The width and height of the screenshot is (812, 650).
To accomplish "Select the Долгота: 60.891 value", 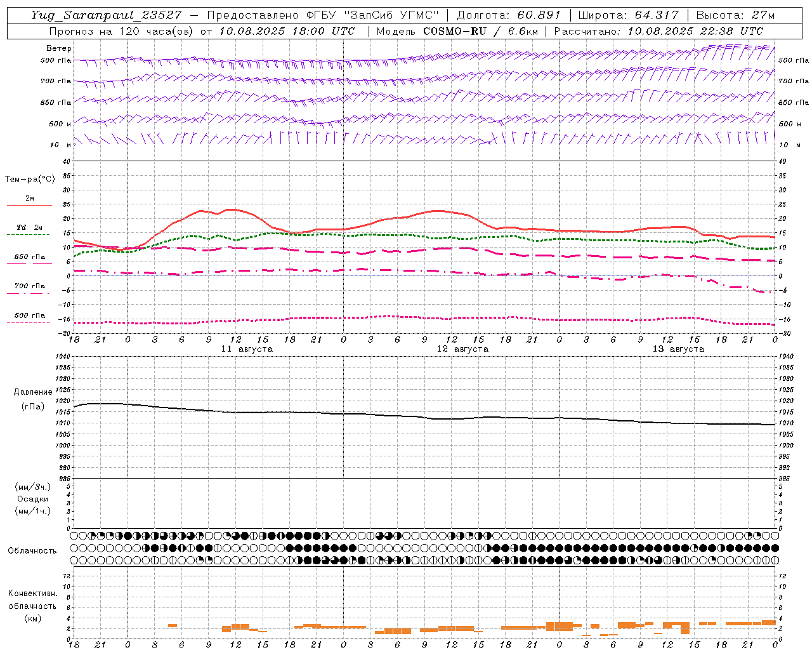I will coord(510,15).
